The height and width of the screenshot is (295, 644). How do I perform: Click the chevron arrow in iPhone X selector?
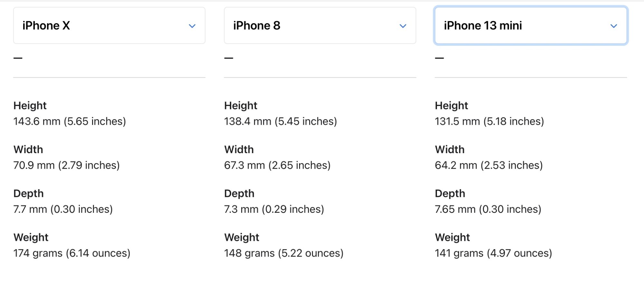[x=192, y=26]
